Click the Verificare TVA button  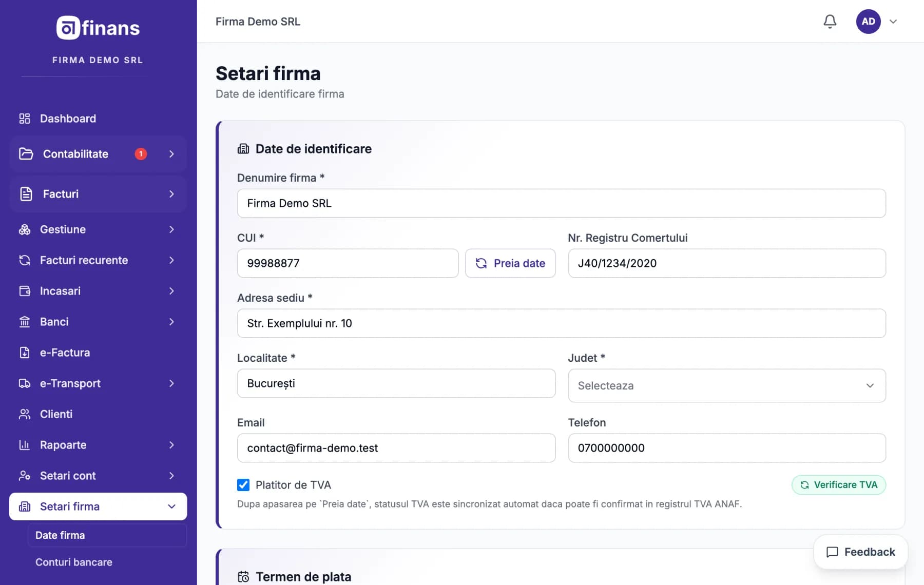[838, 485]
